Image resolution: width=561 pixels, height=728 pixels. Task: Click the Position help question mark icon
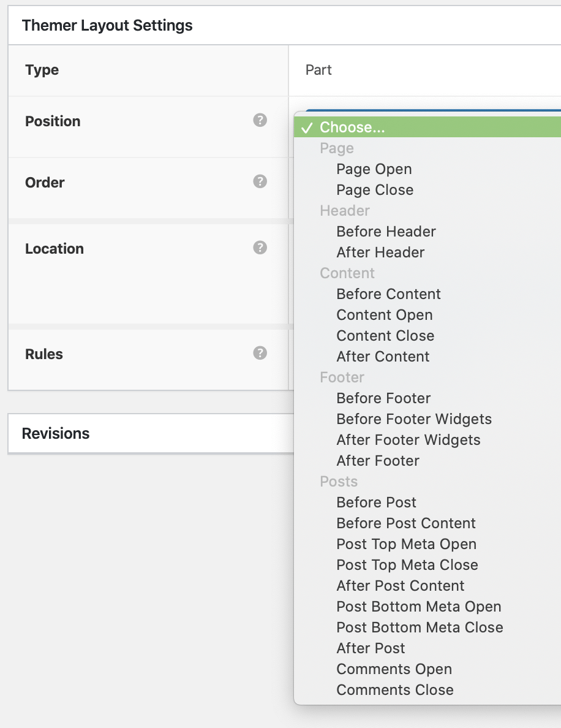pos(260,120)
